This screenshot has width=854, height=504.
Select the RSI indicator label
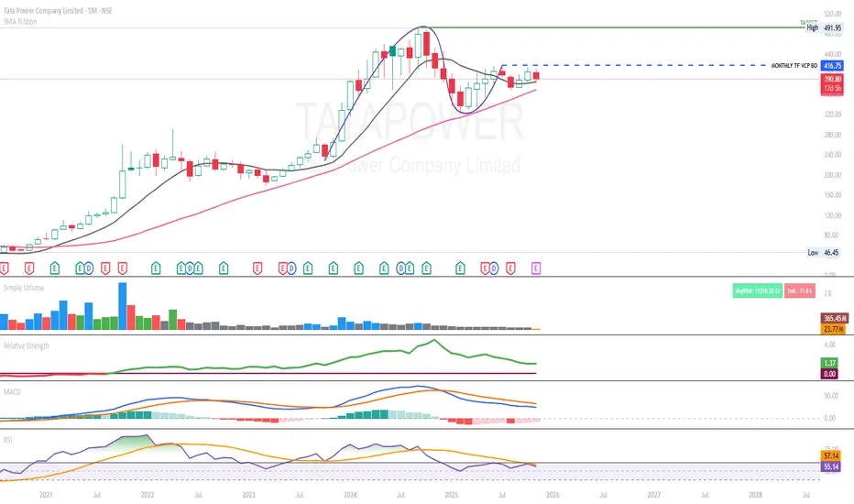[7, 439]
